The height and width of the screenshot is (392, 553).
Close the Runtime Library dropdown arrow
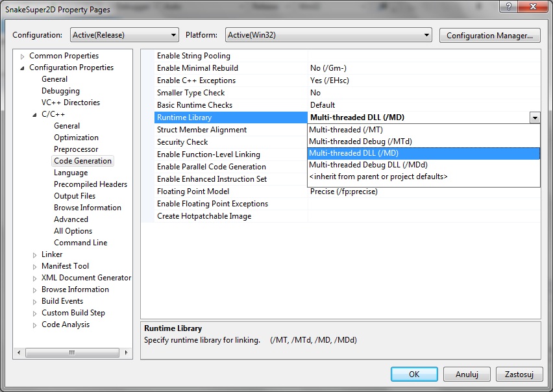pyautogui.click(x=535, y=117)
